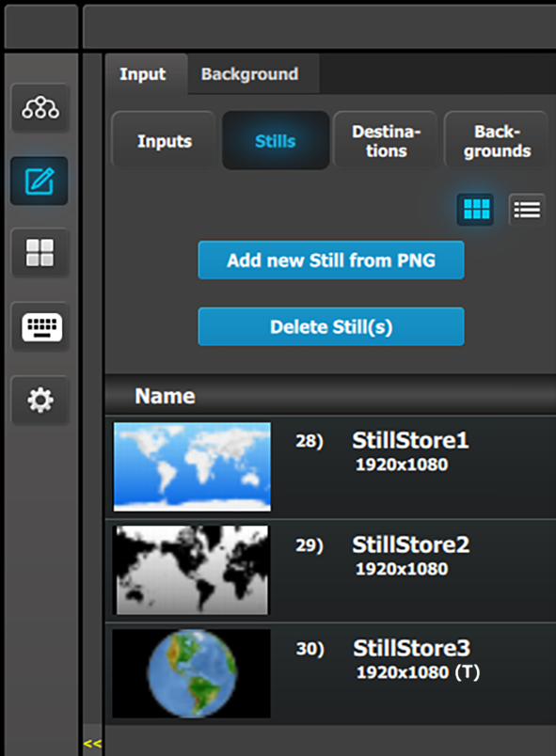Viewport: 556px width, 756px height.
Task: Select the StillStore3 globe thumbnail
Action: pyautogui.click(x=192, y=673)
